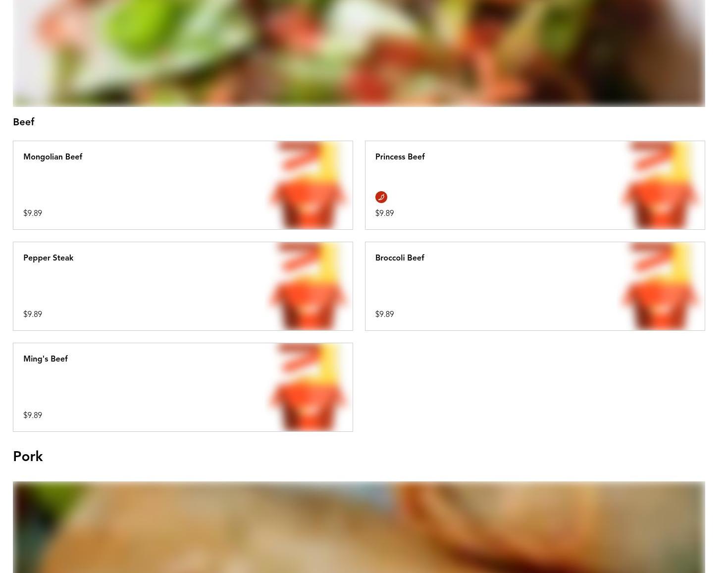Select the Broccoli Beef item title
This screenshot has width=728, height=573.
click(x=400, y=258)
